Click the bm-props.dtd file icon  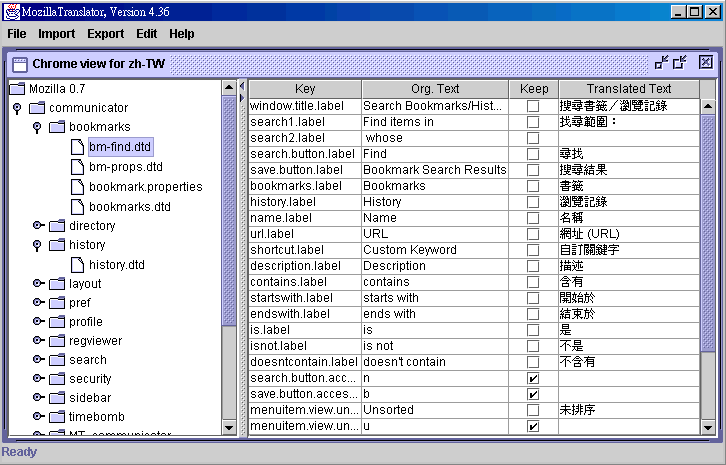pyautogui.click(x=77, y=167)
